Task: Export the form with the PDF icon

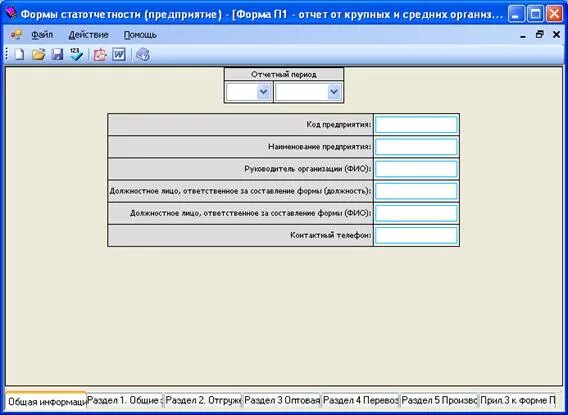Action: 100,55
